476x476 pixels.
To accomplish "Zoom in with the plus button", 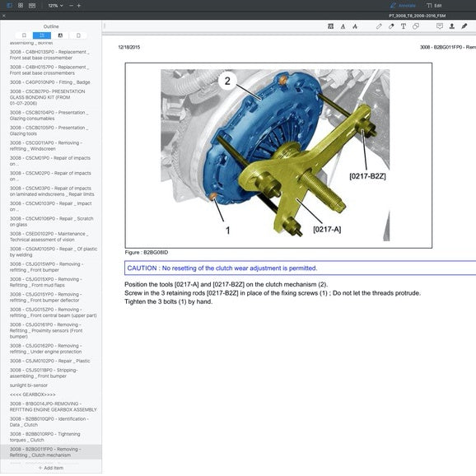I will coord(78,6).
